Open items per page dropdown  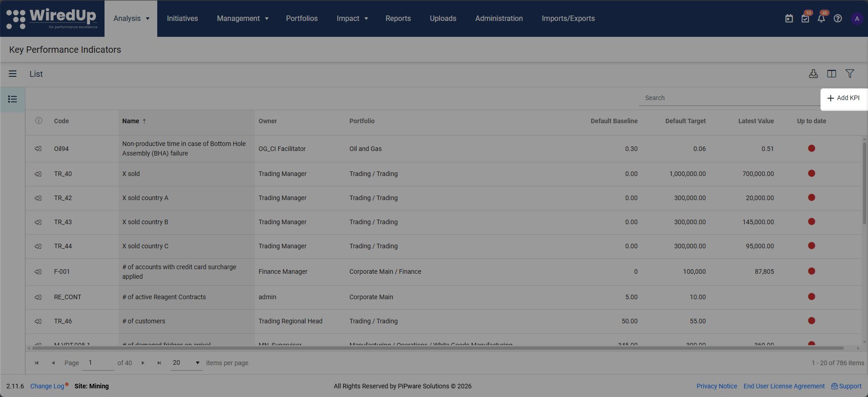186,363
